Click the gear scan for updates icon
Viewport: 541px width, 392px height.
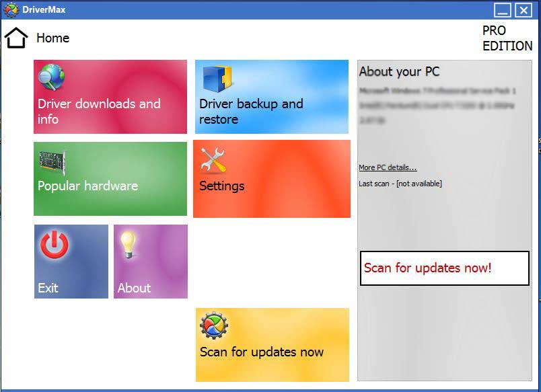coord(214,326)
